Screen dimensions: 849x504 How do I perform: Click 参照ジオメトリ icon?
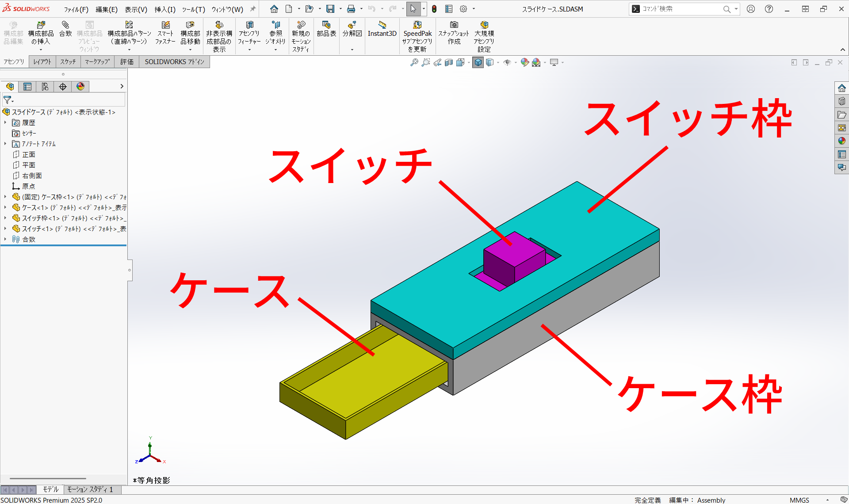click(275, 33)
